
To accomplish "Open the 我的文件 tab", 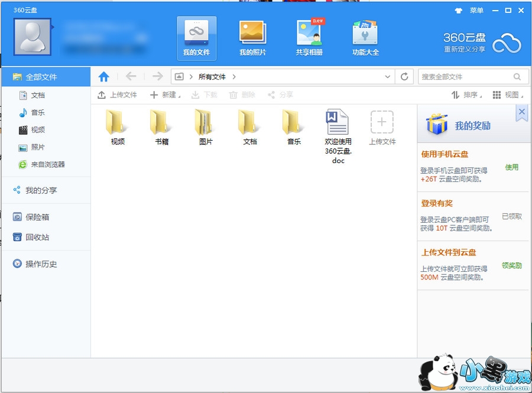I will point(196,38).
